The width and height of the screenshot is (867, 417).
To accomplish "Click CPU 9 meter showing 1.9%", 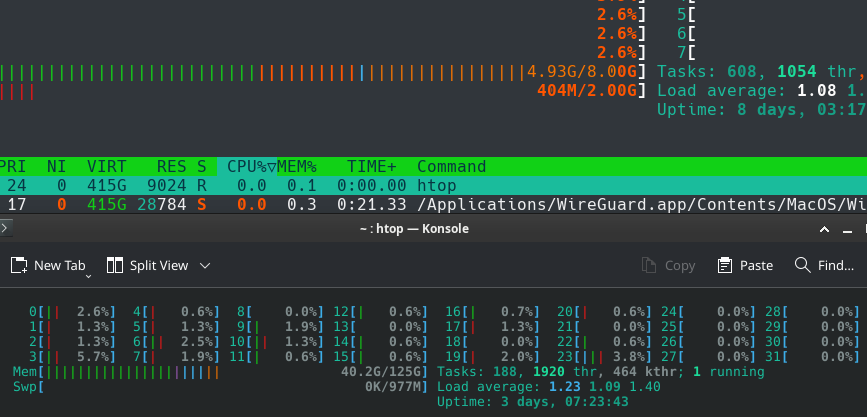I will pyautogui.click(x=280, y=327).
